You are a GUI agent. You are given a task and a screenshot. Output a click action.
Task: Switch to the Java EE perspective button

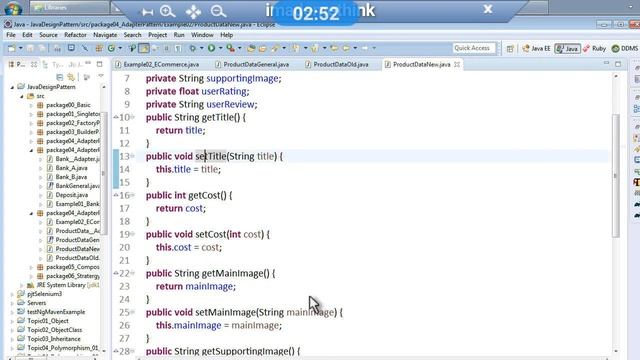[536, 49]
